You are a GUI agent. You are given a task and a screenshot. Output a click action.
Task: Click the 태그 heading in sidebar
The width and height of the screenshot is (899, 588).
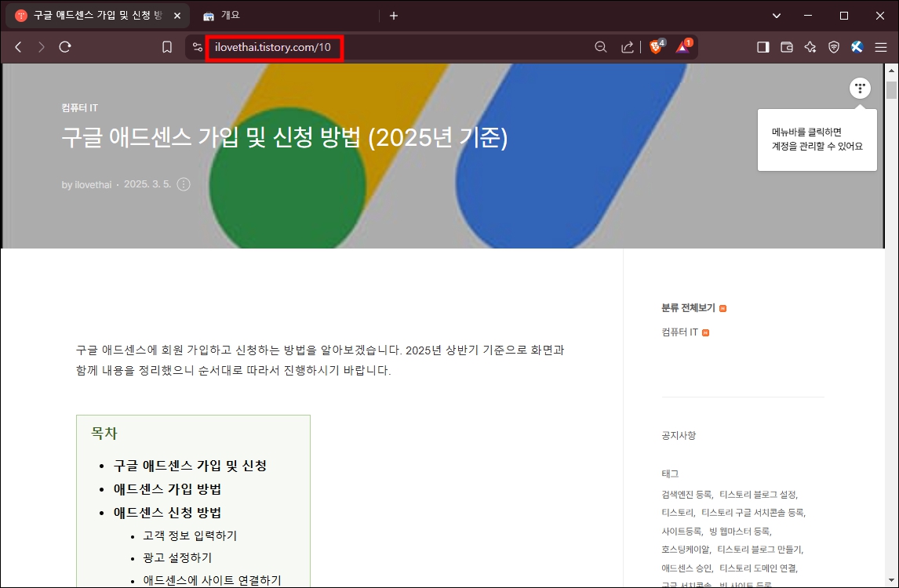[x=670, y=474]
